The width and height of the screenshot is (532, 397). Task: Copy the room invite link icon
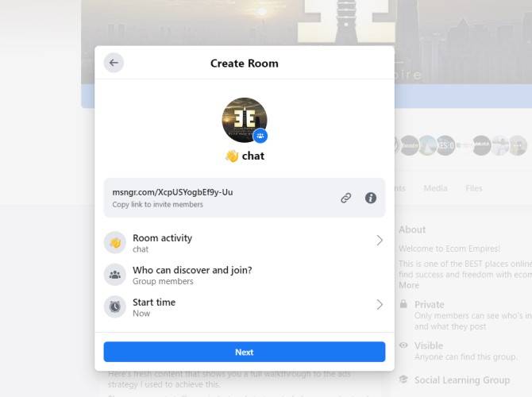pyautogui.click(x=345, y=198)
